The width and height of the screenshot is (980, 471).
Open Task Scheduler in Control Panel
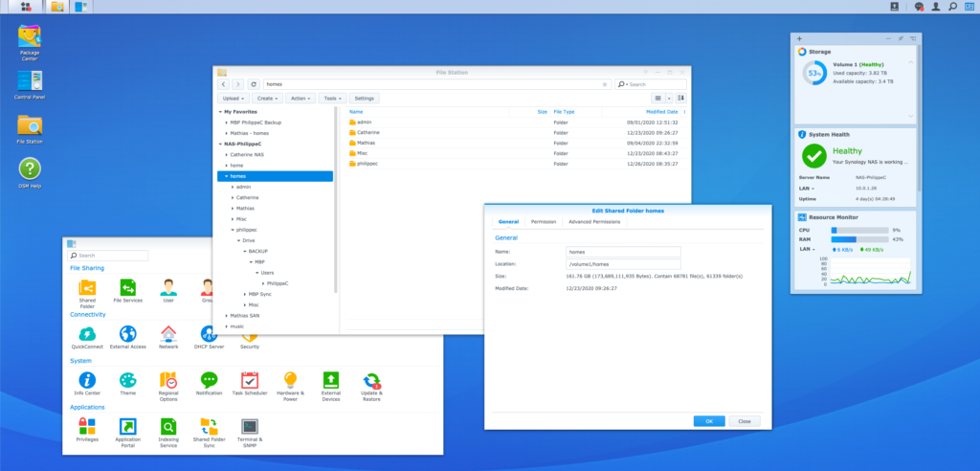point(250,384)
